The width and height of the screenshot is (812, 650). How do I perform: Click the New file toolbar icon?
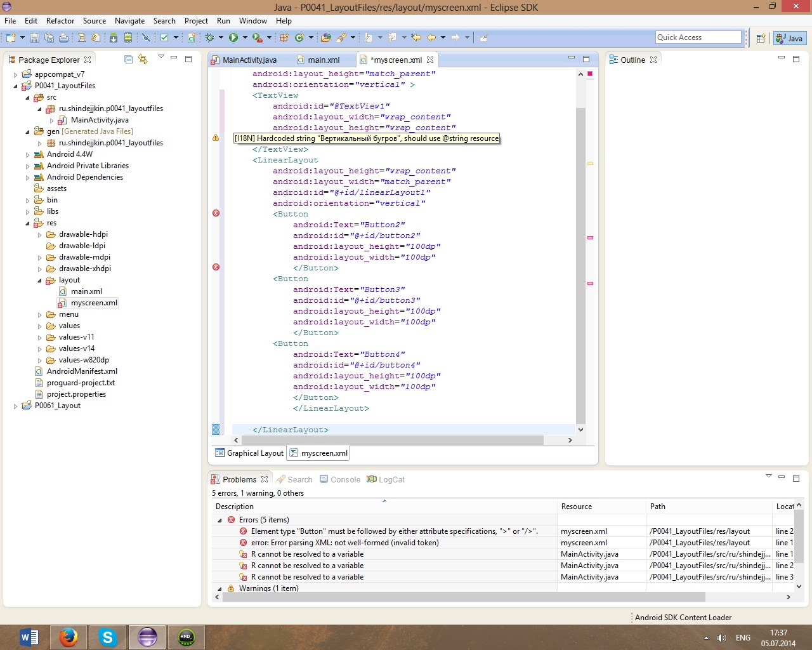tap(10, 38)
